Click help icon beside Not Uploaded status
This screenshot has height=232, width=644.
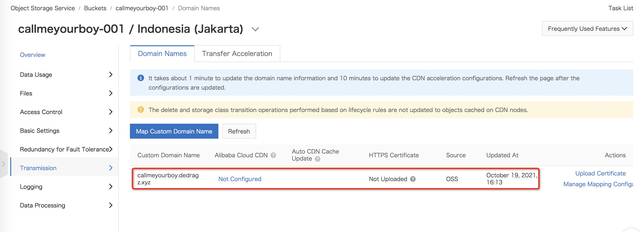(413, 179)
